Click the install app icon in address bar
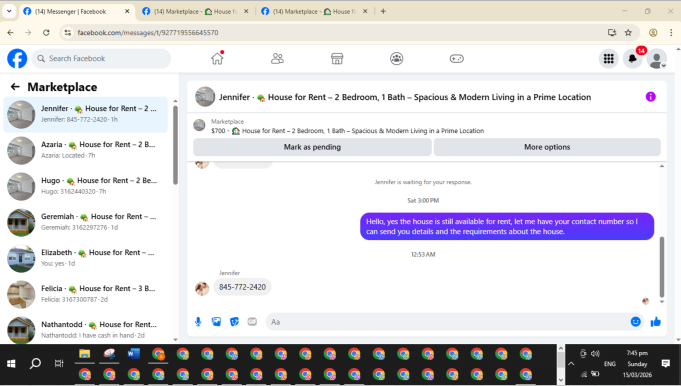 click(612, 33)
